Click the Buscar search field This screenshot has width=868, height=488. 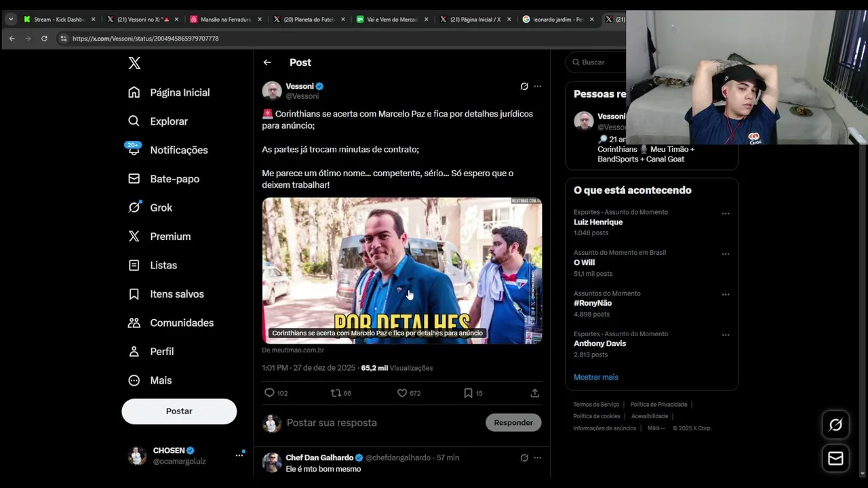[x=597, y=62]
